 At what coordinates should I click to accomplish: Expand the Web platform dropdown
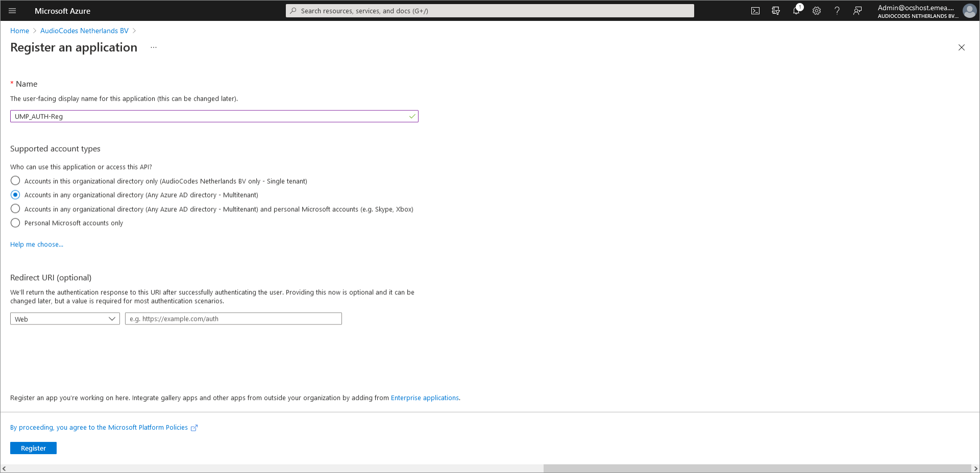click(65, 319)
